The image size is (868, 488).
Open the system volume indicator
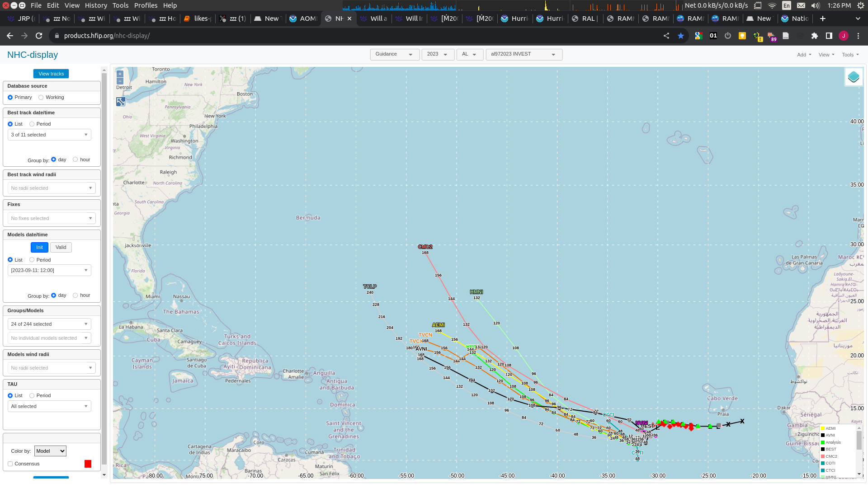tap(816, 5)
